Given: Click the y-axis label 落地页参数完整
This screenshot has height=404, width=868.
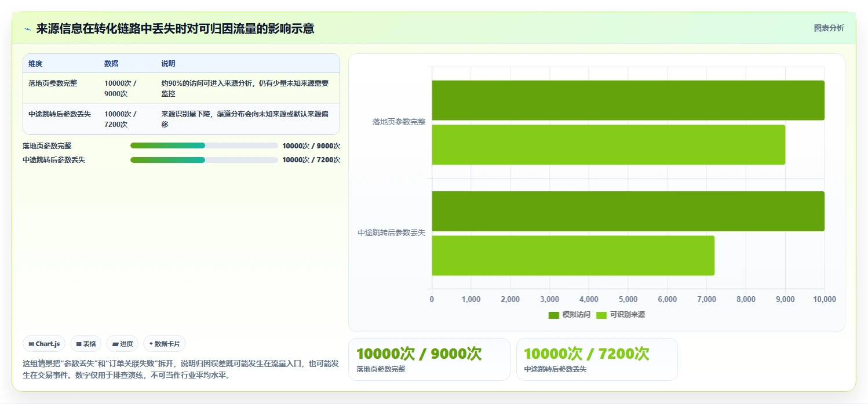Looking at the screenshot, I should tap(399, 122).
